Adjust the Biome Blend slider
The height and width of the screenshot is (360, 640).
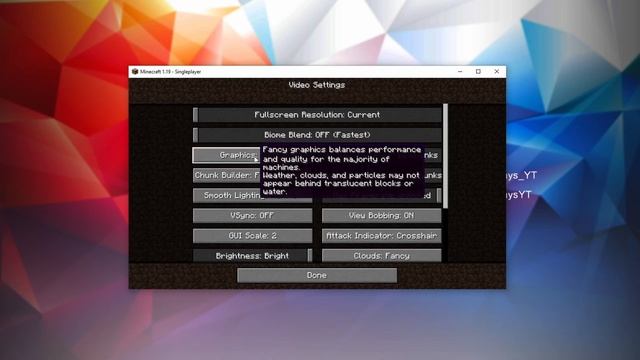point(317,135)
